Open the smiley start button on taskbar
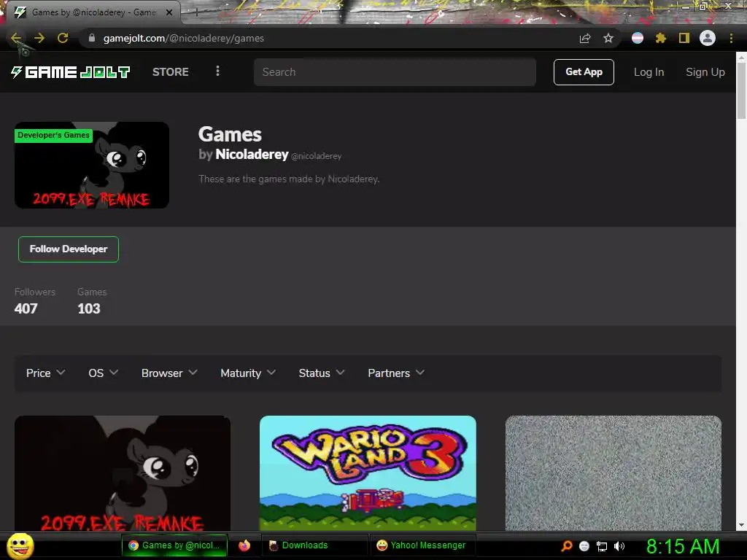The width and height of the screenshot is (747, 560). [20, 545]
